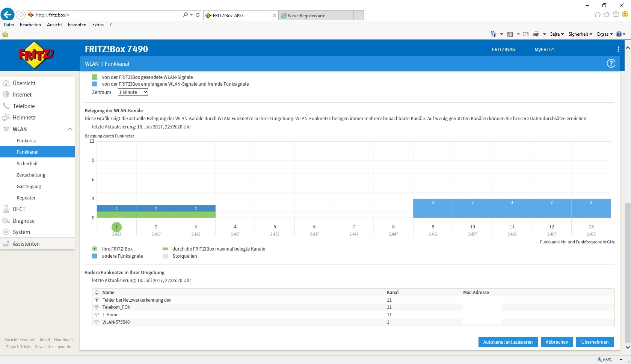Click the smiley feedback icon

(x=625, y=14)
